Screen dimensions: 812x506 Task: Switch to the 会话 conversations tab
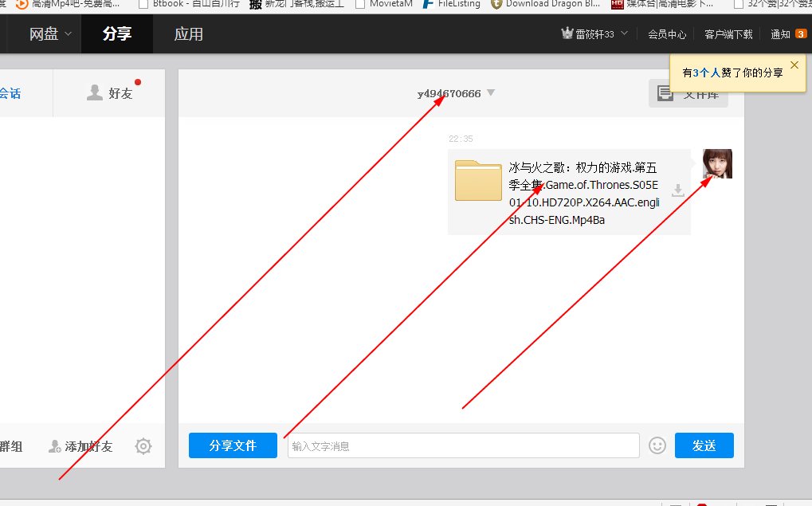pos(10,92)
